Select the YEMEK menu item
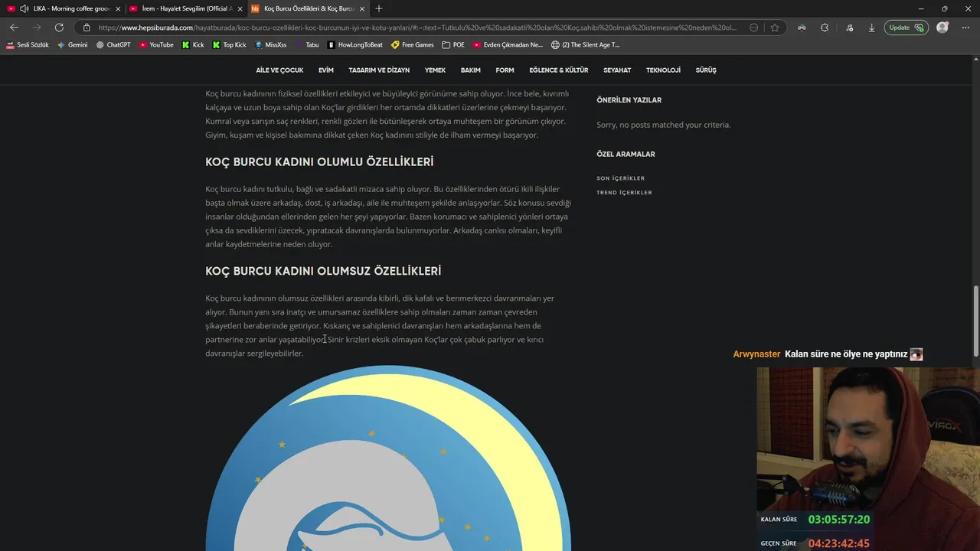980x551 pixels. pyautogui.click(x=435, y=70)
